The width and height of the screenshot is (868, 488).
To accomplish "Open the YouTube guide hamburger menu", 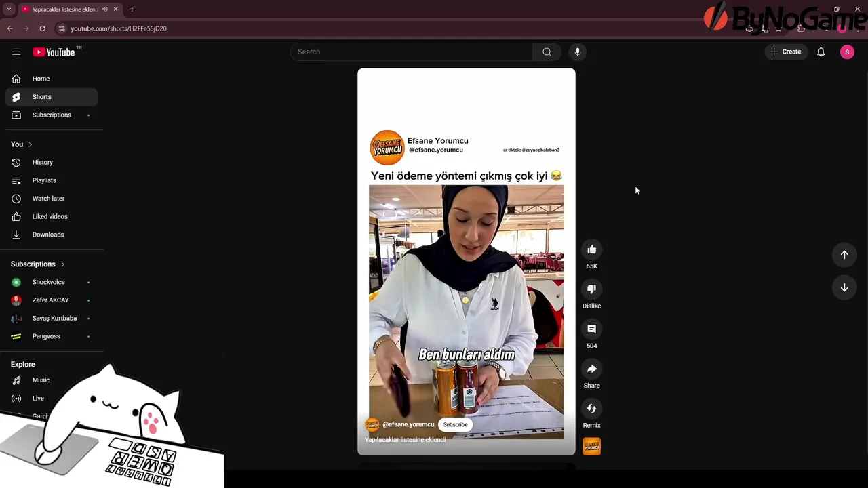I will (16, 52).
